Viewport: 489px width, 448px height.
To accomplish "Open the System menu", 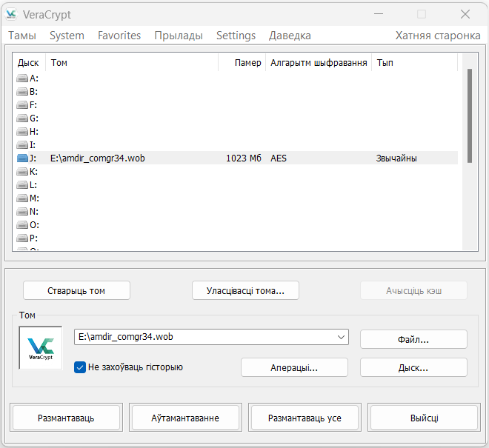I will tap(67, 36).
